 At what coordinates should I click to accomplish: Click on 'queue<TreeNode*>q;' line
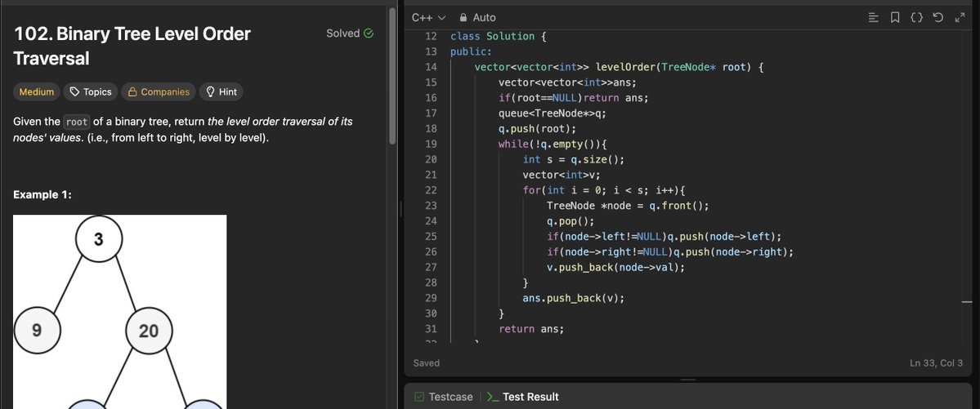pyautogui.click(x=553, y=113)
